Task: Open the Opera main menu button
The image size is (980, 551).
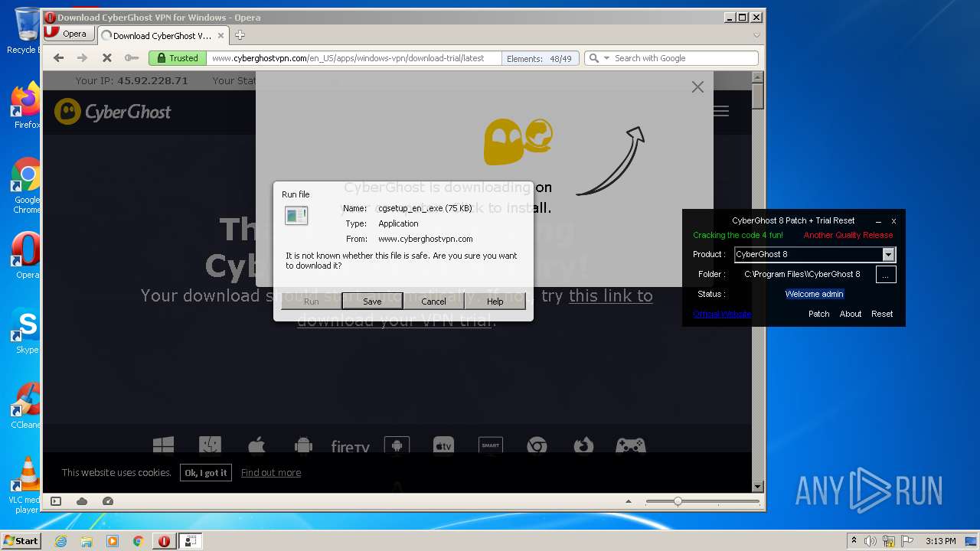Action: tap(68, 34)
